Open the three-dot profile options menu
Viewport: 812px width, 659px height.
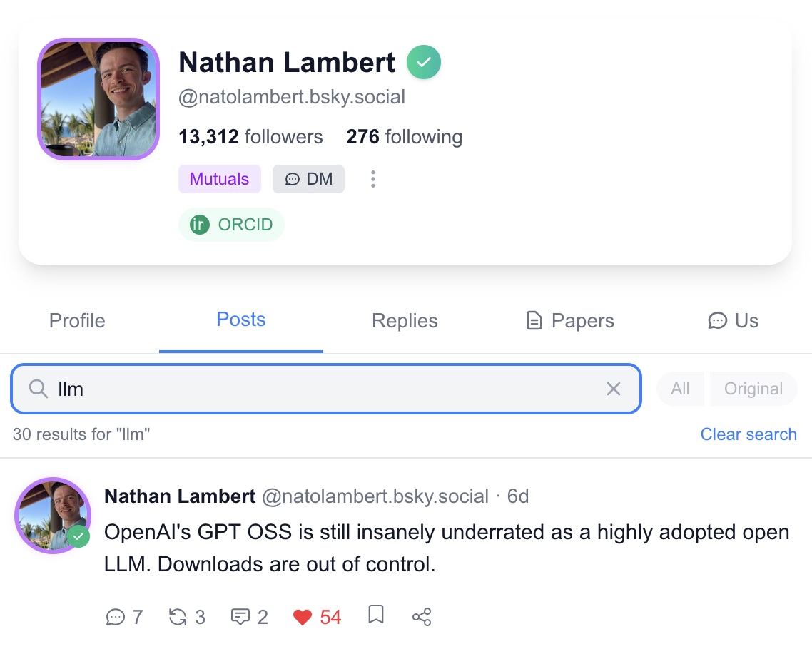(x=372, y=179)
